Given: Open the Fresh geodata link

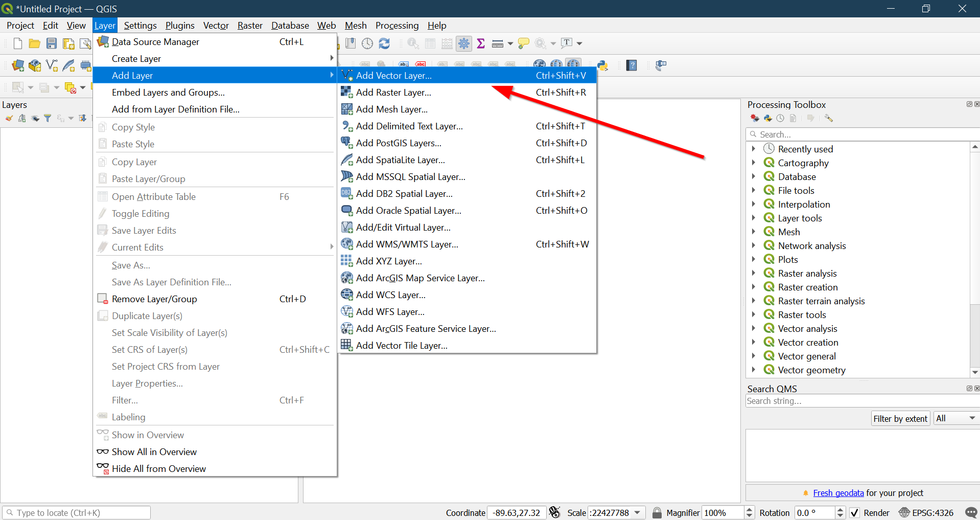Looking at the screenshot, I should (838, 493).
